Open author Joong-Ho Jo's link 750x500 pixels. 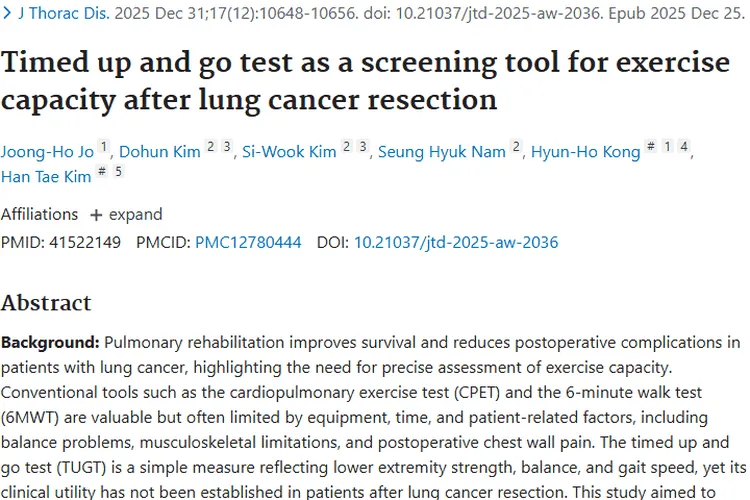(46, 152)
